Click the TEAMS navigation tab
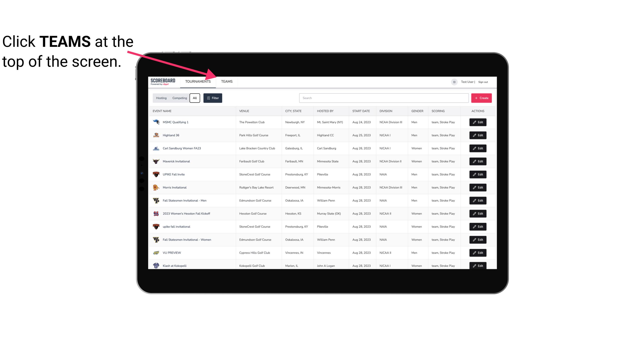The width and height of the screenshot is (644, 346). coord(226,81)
